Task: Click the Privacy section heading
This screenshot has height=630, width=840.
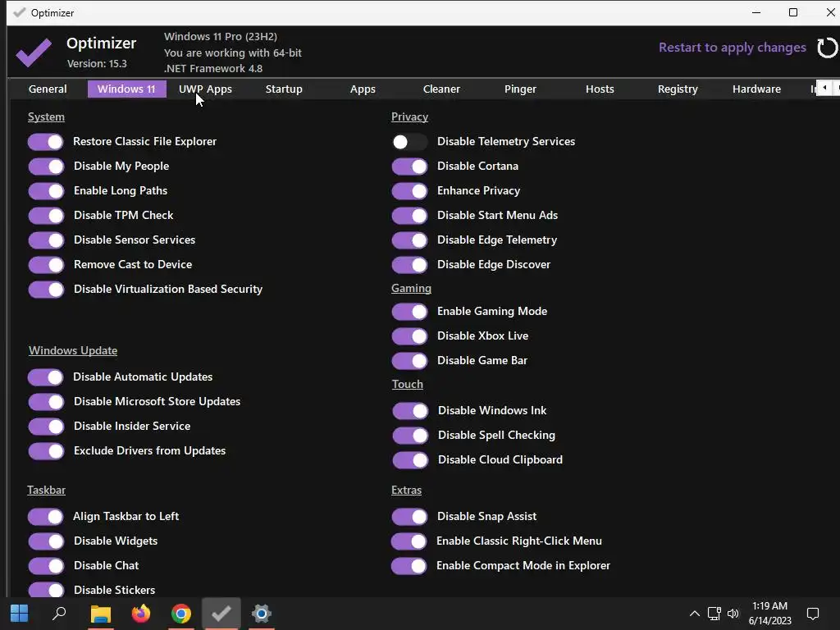Action: click(x=409, y=116)
